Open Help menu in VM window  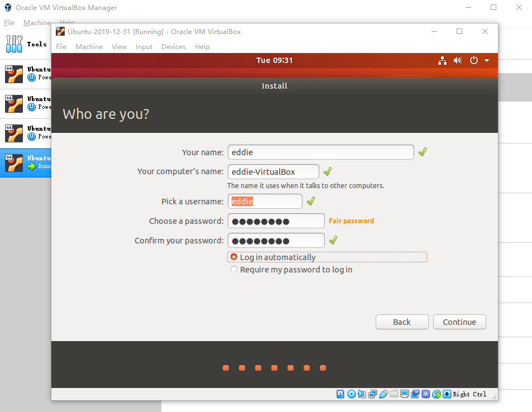[202, 46]
